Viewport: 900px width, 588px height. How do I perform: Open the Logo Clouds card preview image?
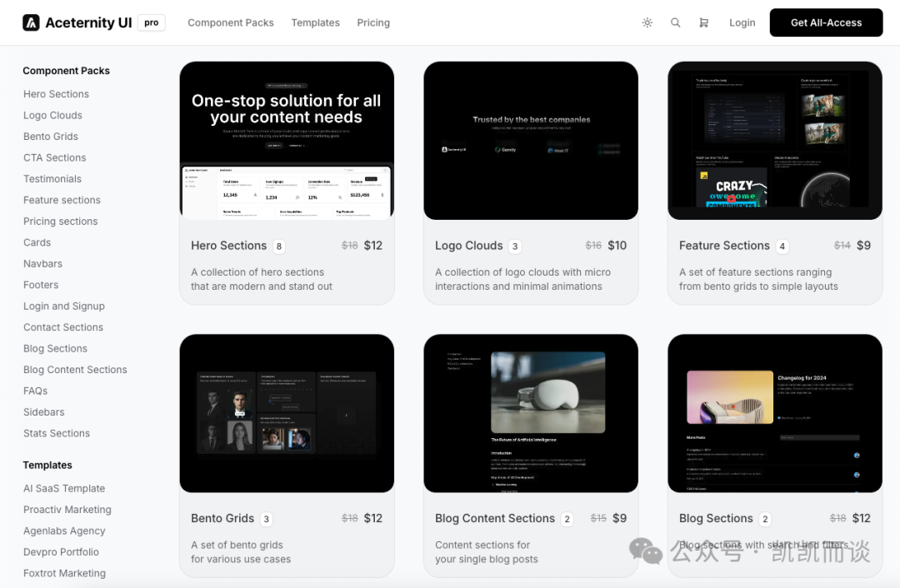[x=531, y=141]
